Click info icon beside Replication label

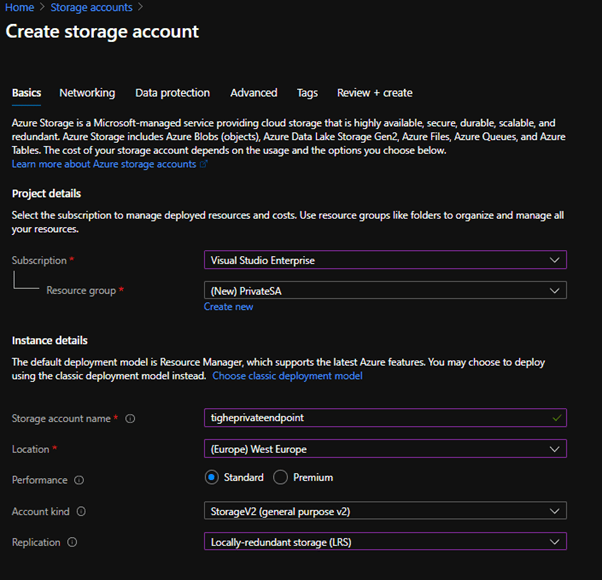71,543
